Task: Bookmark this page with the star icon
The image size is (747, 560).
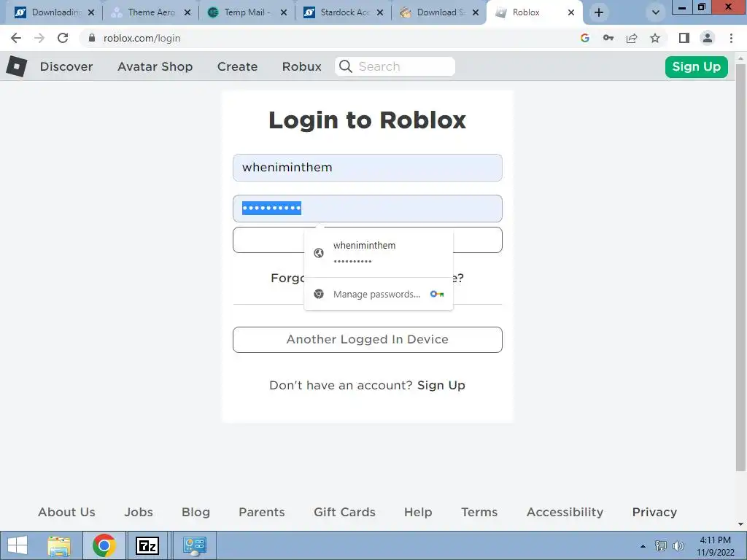Action: coord(655,38)
